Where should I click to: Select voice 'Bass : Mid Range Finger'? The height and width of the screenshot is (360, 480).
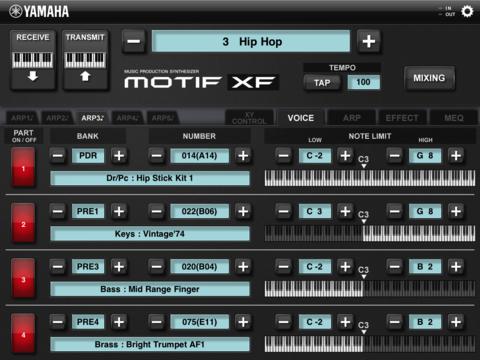pos(150,289)
